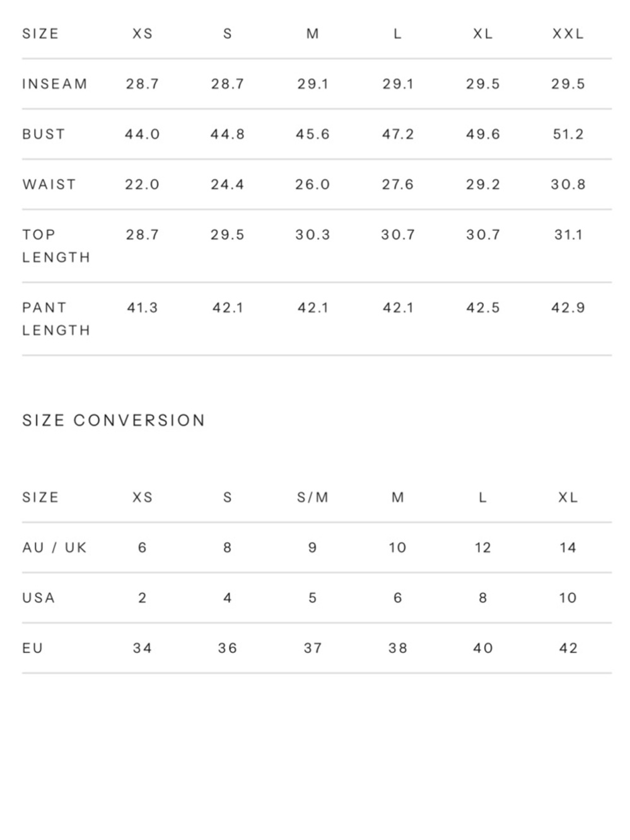
Task: Click waist value 22.0 for XS
Action: pos(143,185)
